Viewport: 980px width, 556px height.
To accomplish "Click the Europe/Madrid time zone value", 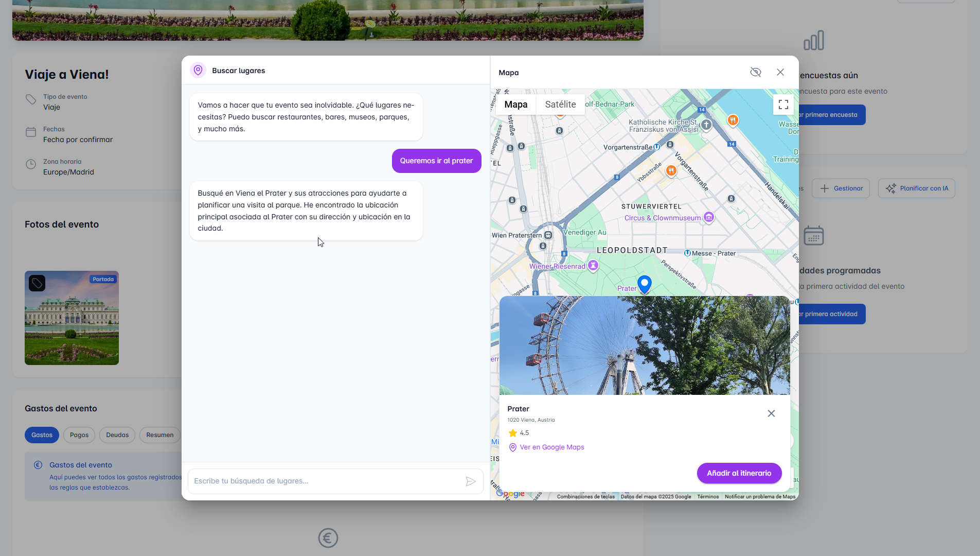I will point(68,172).
